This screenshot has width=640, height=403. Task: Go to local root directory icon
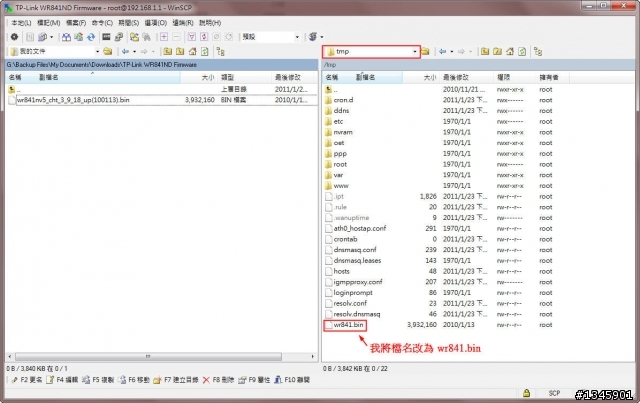coord(180,51)
